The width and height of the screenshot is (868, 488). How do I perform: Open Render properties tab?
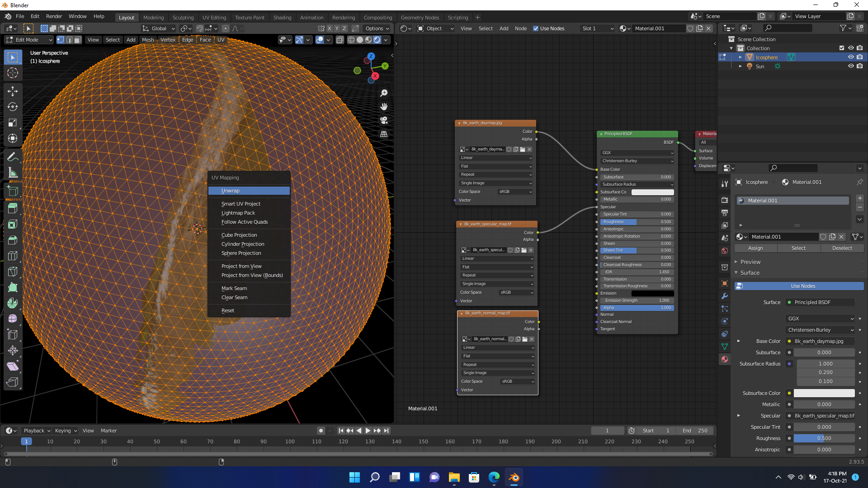(725, 200)
